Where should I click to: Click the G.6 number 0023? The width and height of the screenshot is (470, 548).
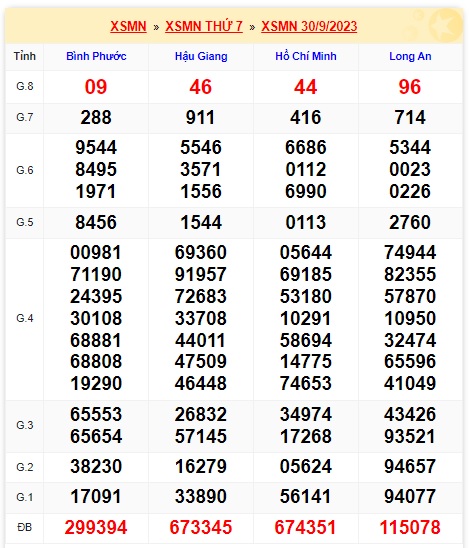[x=410, y=170]
